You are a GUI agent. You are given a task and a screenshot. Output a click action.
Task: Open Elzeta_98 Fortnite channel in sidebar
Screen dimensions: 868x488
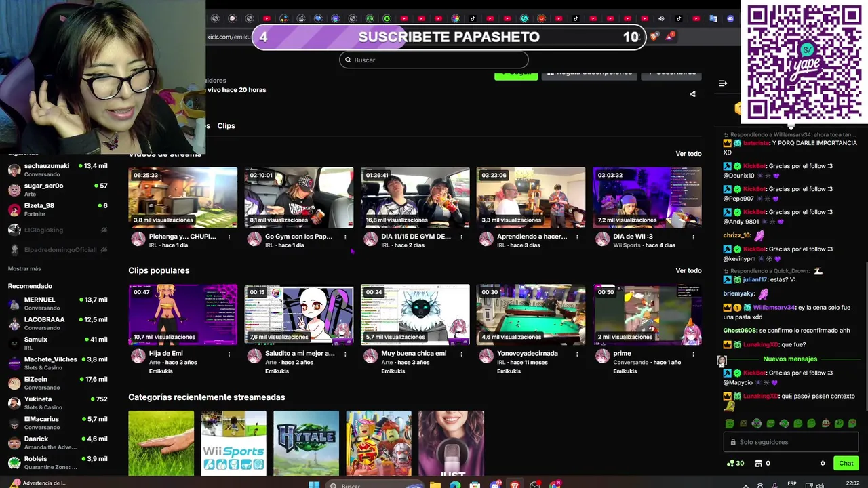pos(57,209)
